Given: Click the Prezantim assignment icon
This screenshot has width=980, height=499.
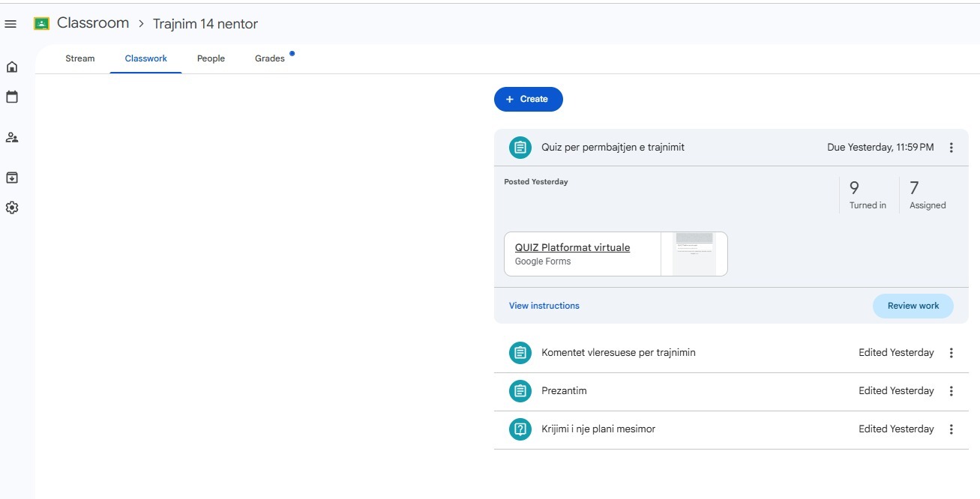Looking at the screenshot, I should coord(520,391).
